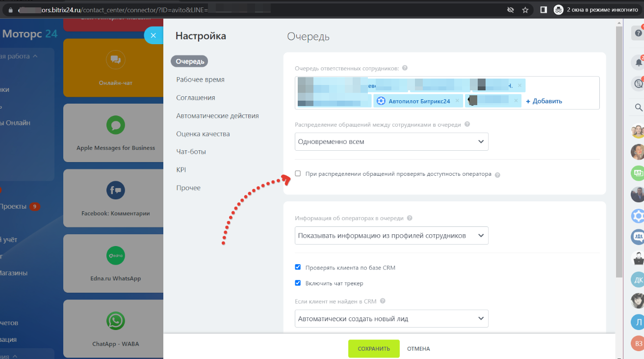Click the bookmark star in the address bar
644x359 pixels.
525,10
